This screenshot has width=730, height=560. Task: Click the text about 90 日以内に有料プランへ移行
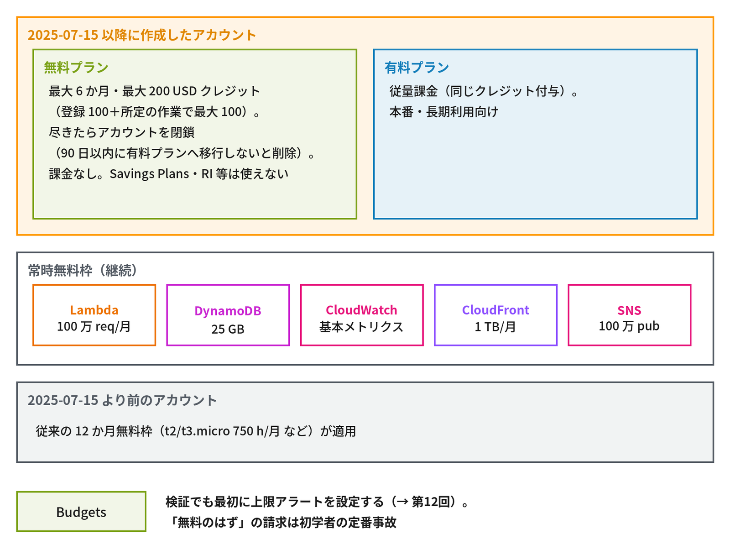click(182, 153)
